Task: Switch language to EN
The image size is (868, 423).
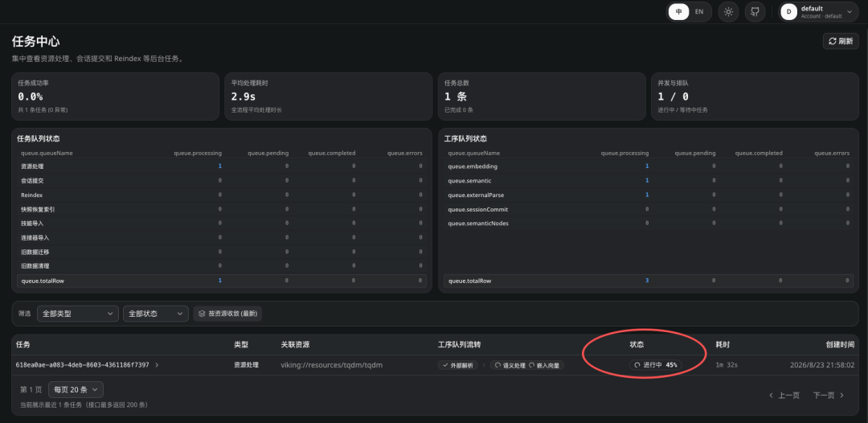Action: click(x=699, y=11)
